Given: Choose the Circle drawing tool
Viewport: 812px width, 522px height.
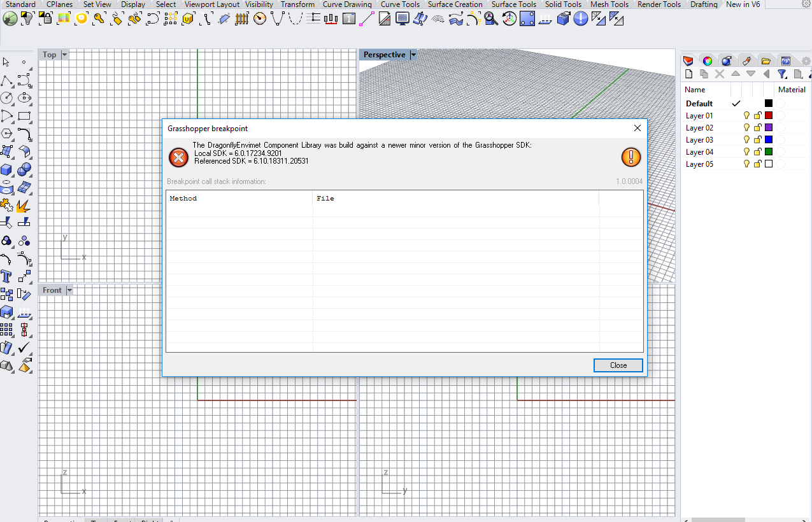Looking at the screenshot, I should (6, 98).
